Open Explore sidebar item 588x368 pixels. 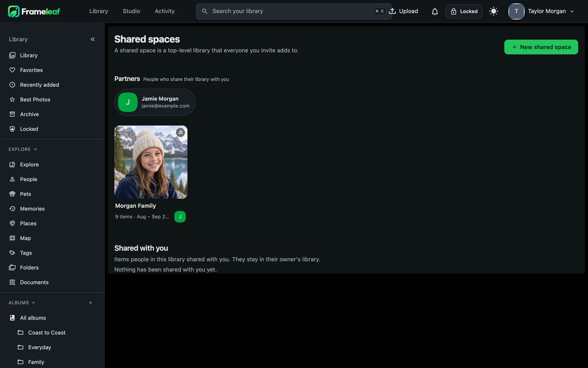[x=52, y=165]
